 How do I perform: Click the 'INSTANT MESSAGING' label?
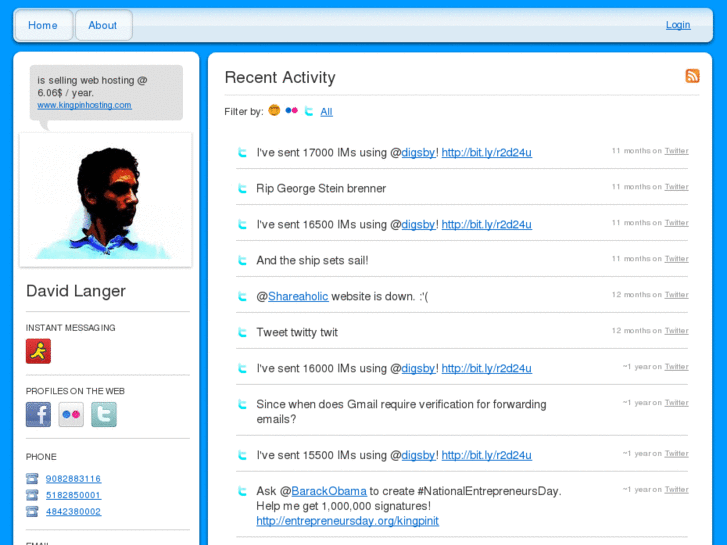[70, 328]
